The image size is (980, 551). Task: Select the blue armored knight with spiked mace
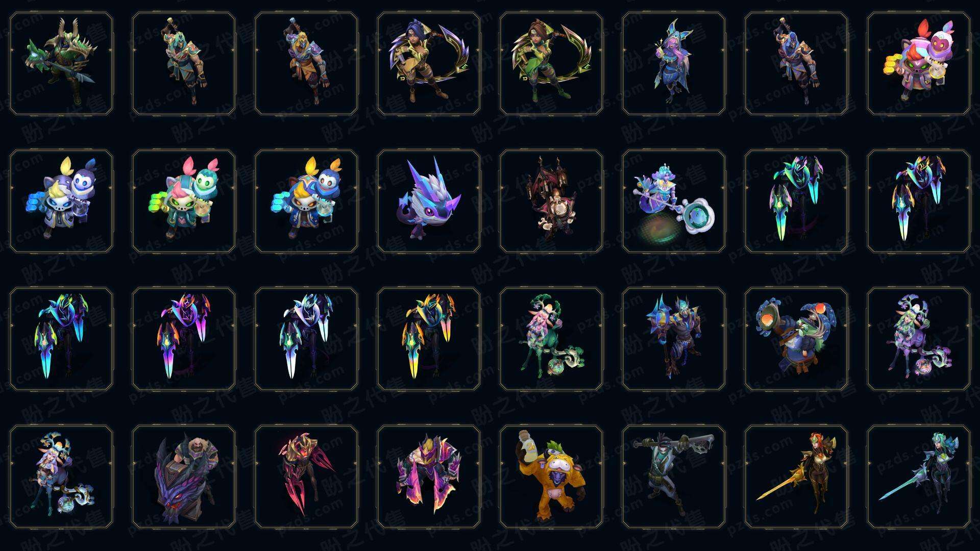pos(674,339)
